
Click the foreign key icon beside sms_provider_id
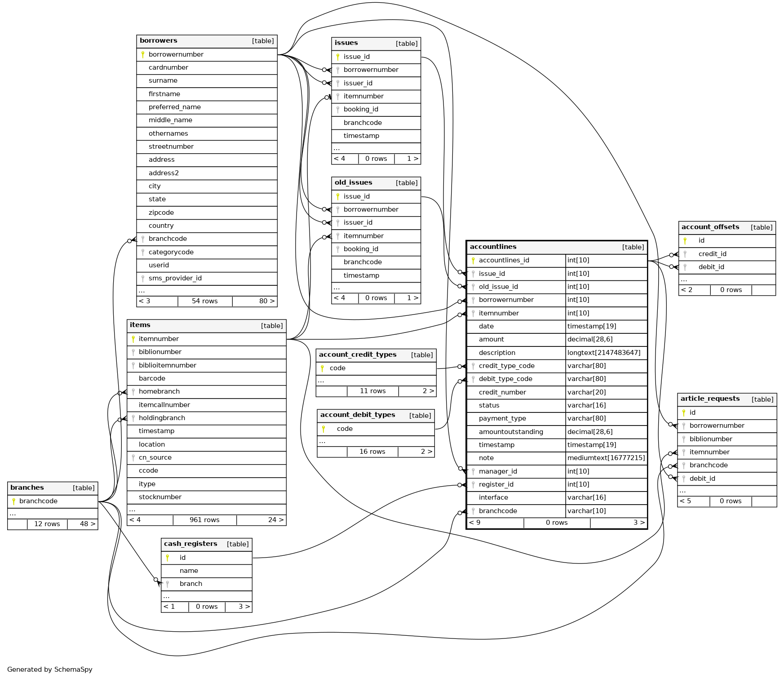[143, 278]
